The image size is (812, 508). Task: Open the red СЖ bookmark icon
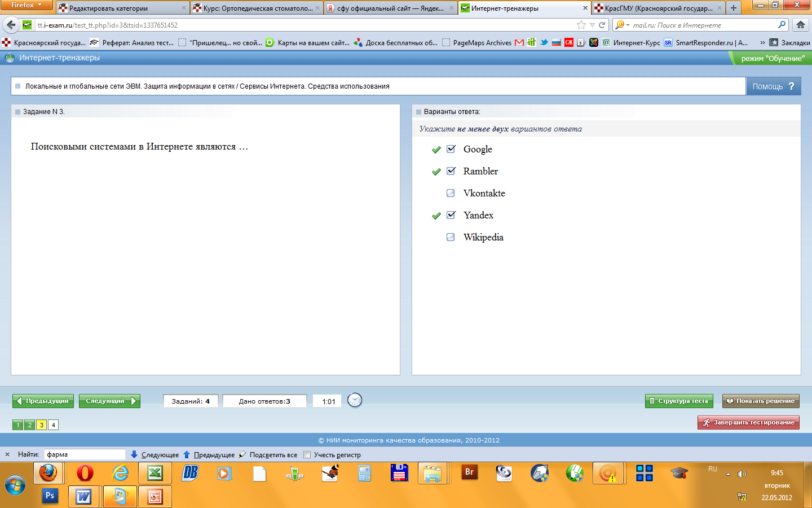click(x=569, y=42)
